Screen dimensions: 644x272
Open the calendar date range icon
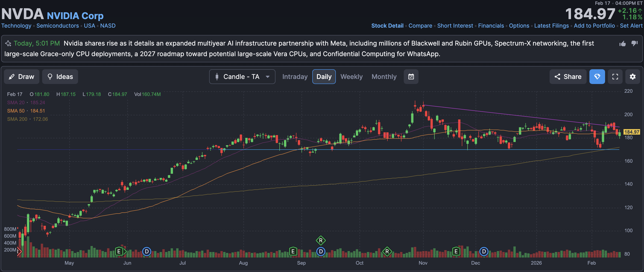(x=411, y=77)
